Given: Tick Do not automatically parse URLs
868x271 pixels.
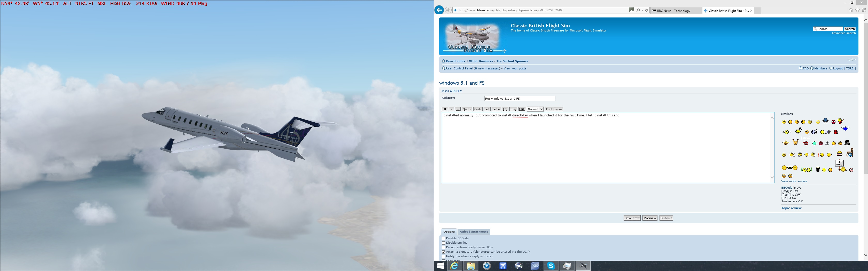Looking at the screenshot, I should [444, 248].
